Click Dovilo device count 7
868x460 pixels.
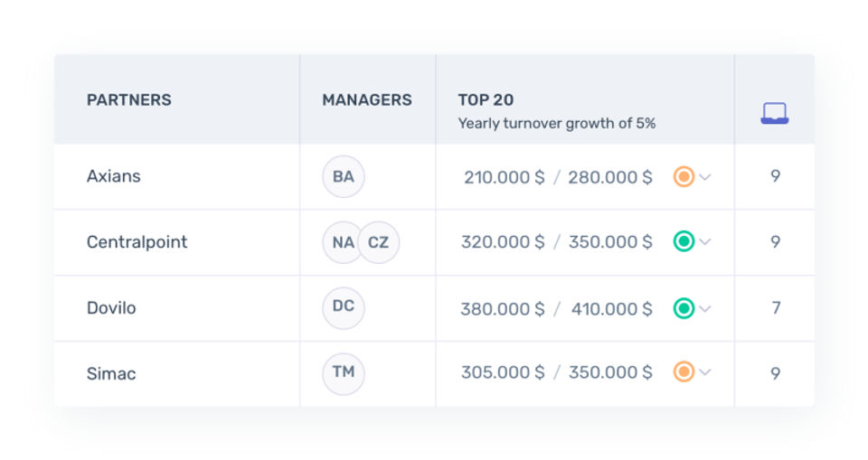(775, 308)
